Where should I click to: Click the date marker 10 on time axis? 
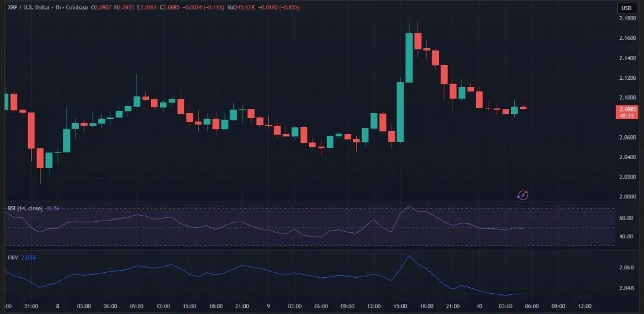click(479, 306)
